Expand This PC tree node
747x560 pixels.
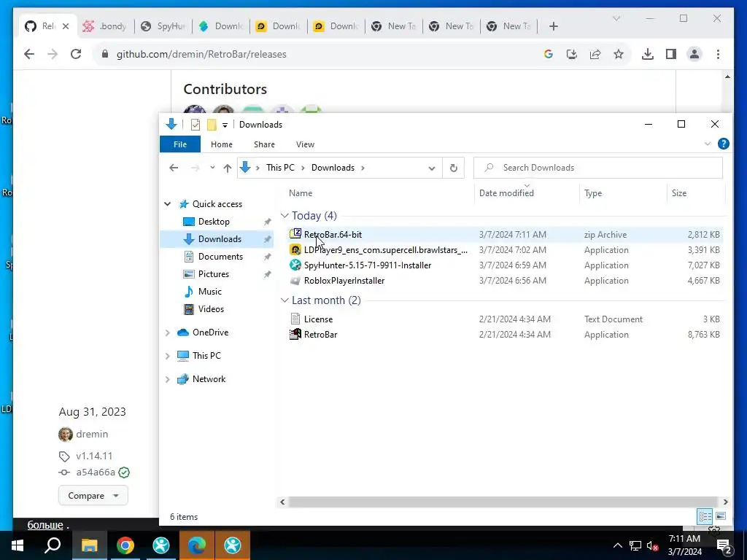coord(168,356)
